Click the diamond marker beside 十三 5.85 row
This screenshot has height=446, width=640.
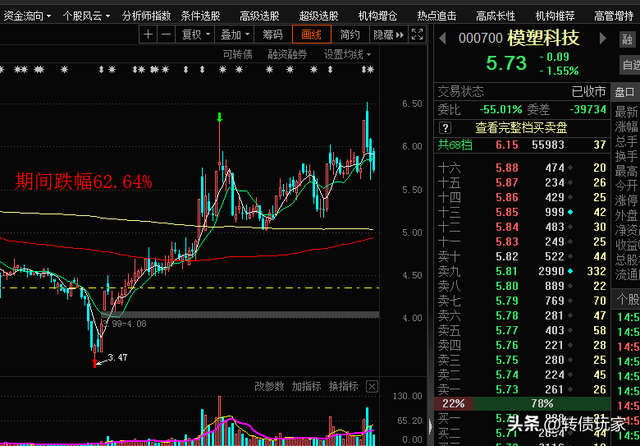570,212
